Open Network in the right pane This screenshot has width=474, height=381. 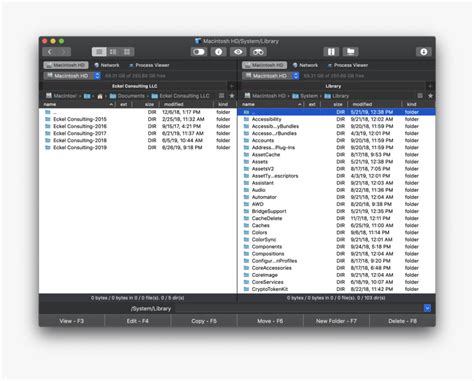(x=305, y=65)
